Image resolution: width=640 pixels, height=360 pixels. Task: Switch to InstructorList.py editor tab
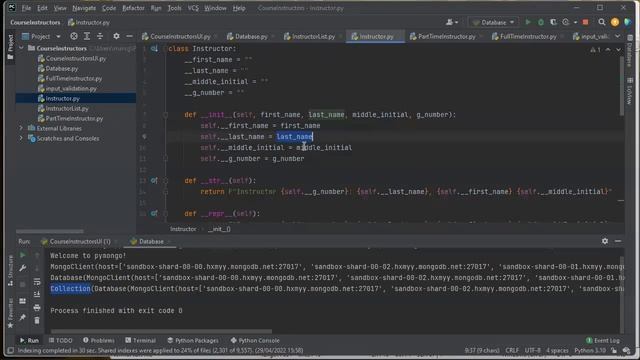pyautogui.click(x=313, y=36)
